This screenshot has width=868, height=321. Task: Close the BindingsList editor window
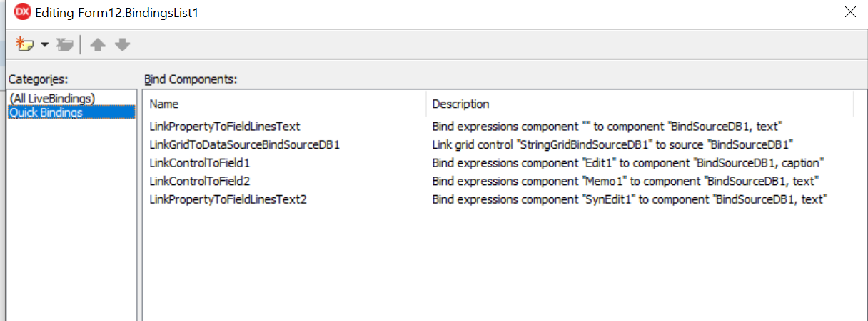(849, 12)
